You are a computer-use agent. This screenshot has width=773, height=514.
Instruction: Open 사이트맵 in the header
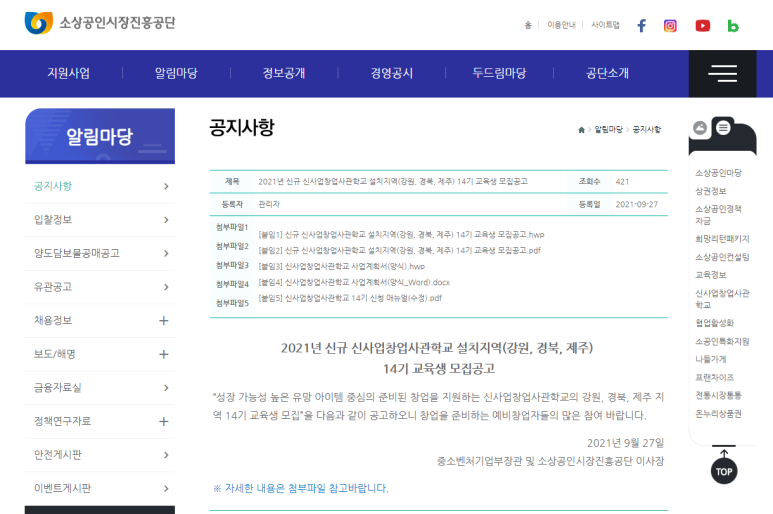pos(605,25)
